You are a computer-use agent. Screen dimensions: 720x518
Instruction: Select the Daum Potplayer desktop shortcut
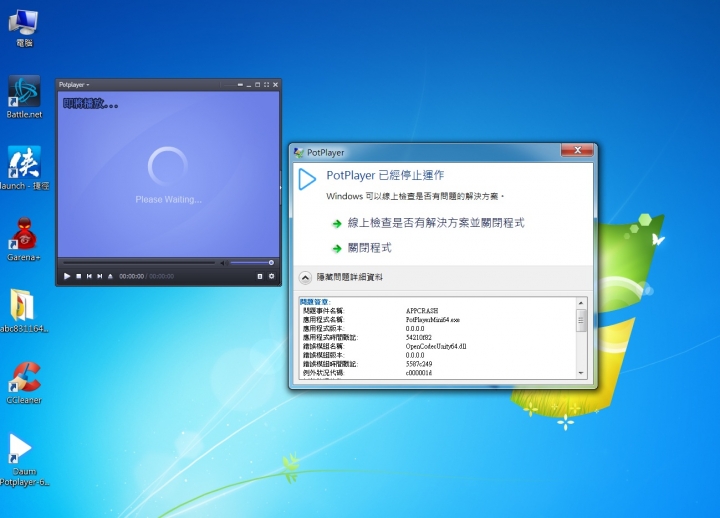point(24,460)
